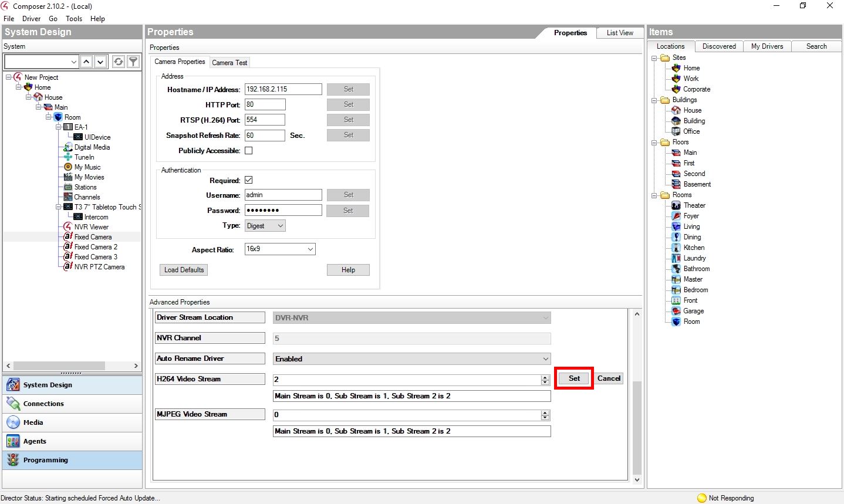This screenshot has width=844, height=504.
Task: Click the filter funnel icon in System Design
Action: tap(133, 62)
